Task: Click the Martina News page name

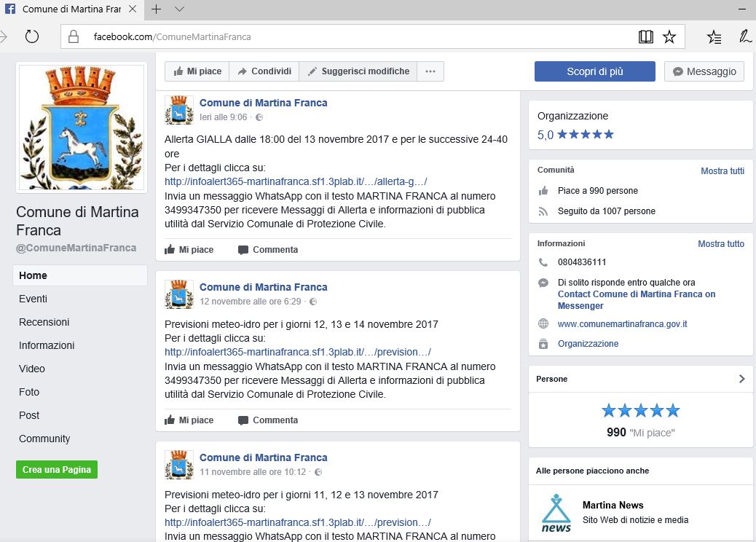Action: (x=613, y=506)
